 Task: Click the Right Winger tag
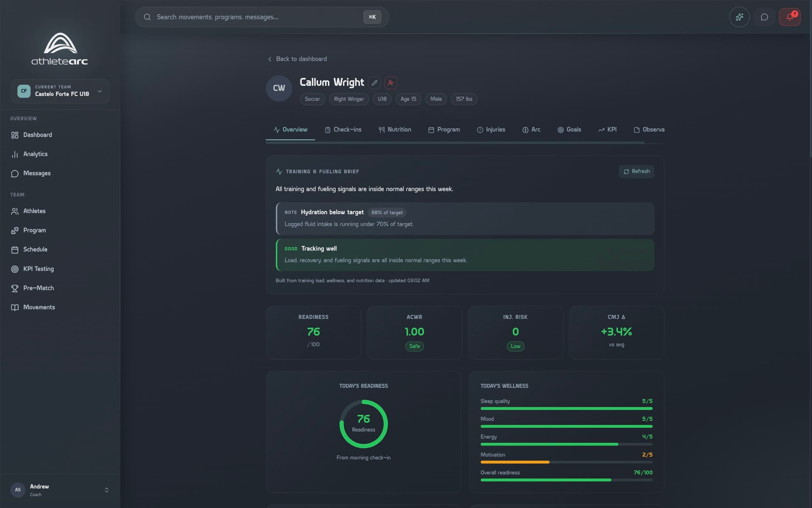(349, 99)
